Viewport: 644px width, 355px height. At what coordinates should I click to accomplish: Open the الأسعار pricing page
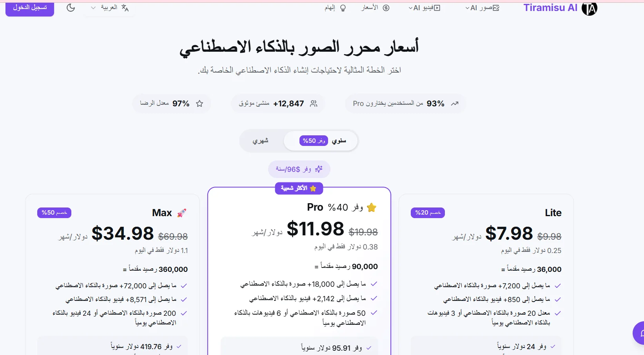tap(375, 8)
